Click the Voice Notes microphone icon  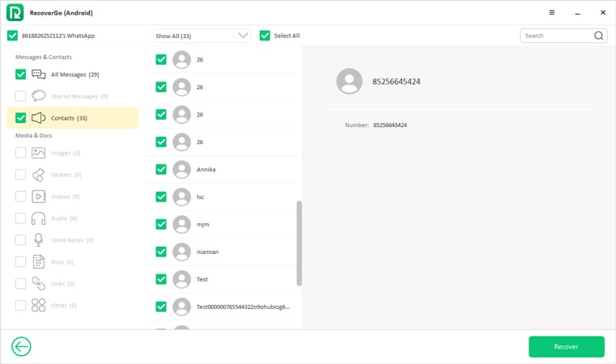tap(39, 240)
